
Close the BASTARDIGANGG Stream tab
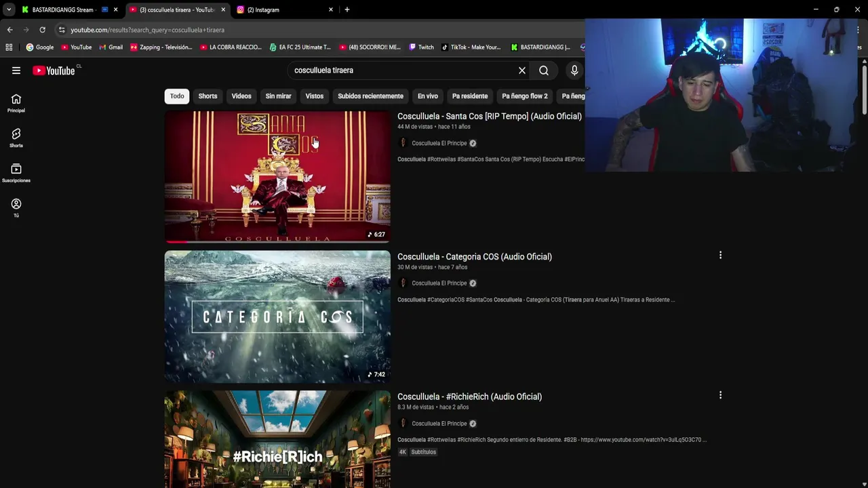[115, 9]
